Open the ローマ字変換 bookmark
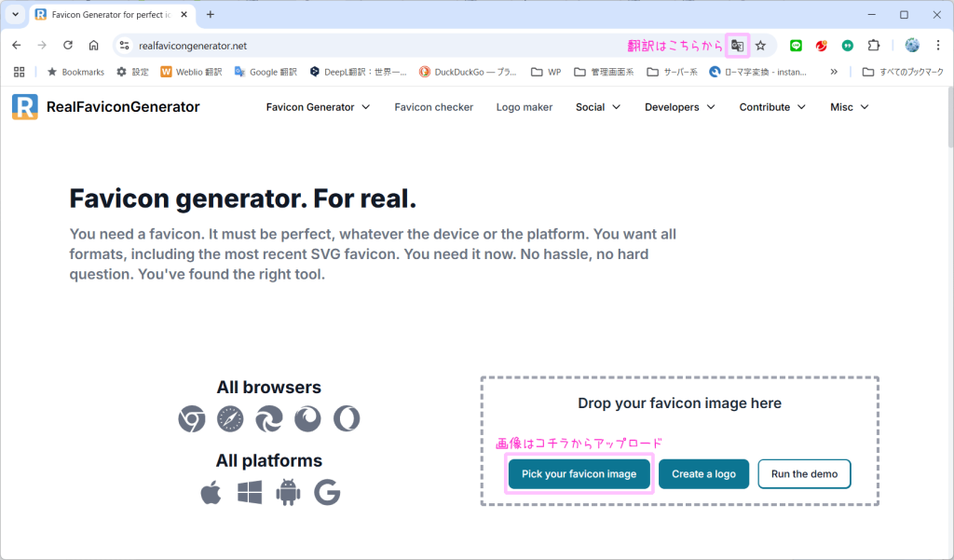This screenshot has width=954, height=560. point(758,72)
